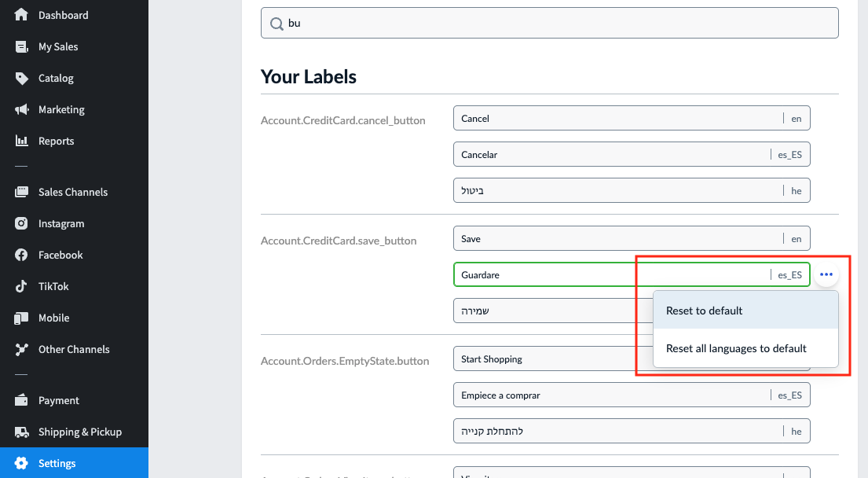Open the Reports chart icon
Viewport: 868px width, 478px height.
22,141
